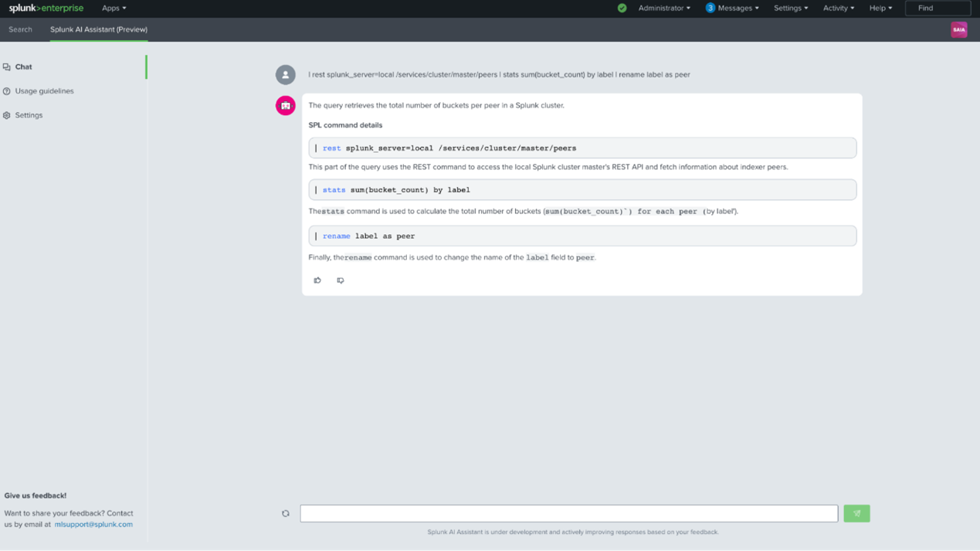Click the thumbs up feedback icon

(317, 281)
